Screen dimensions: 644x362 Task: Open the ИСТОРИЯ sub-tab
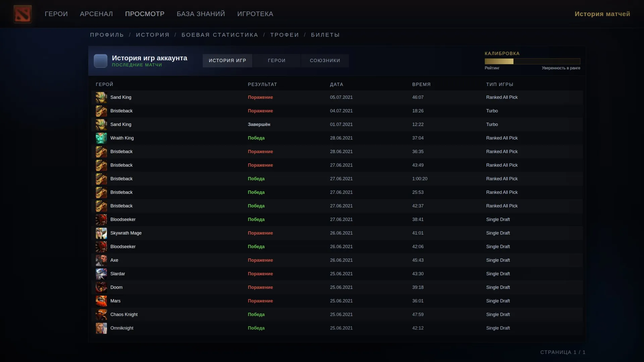(153, 35)
